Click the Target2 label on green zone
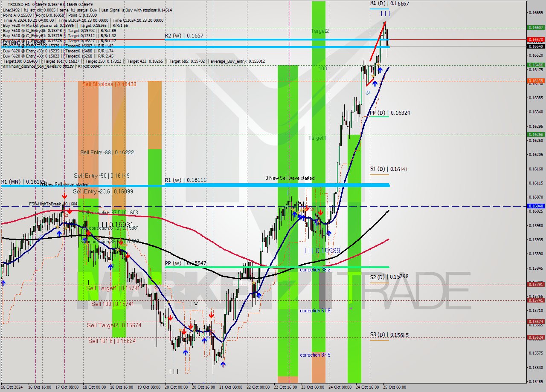The image size is (546, 392). click(320, 31)
